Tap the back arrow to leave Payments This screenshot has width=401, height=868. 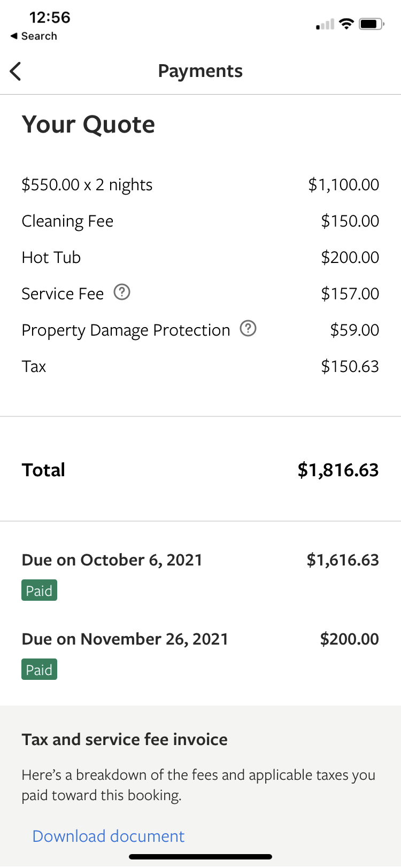[15, 71]
